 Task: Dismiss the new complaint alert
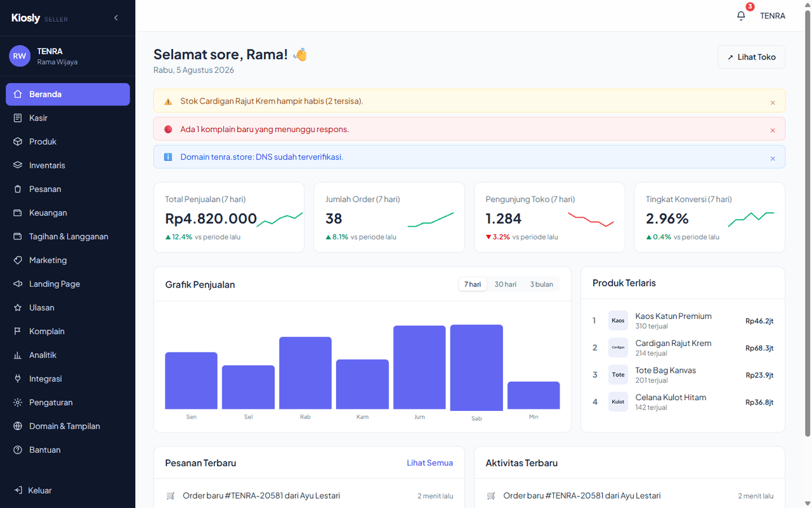coord(773,130)
